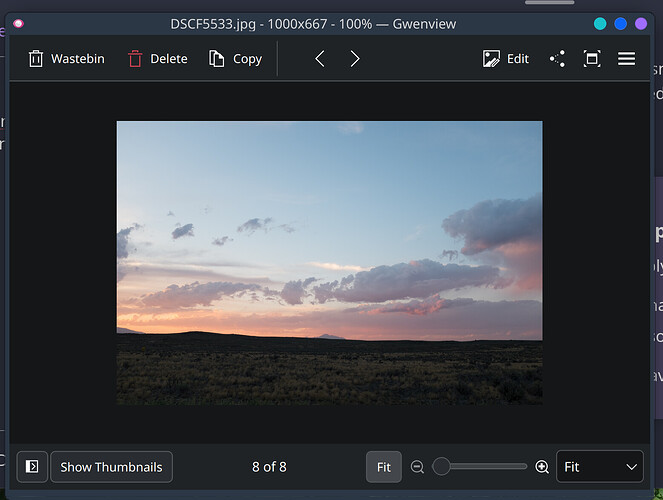This screenshot has height=500, width=663.
Task: Click the red Delete button
Action: pyautogui.click(x=158, y=59)
